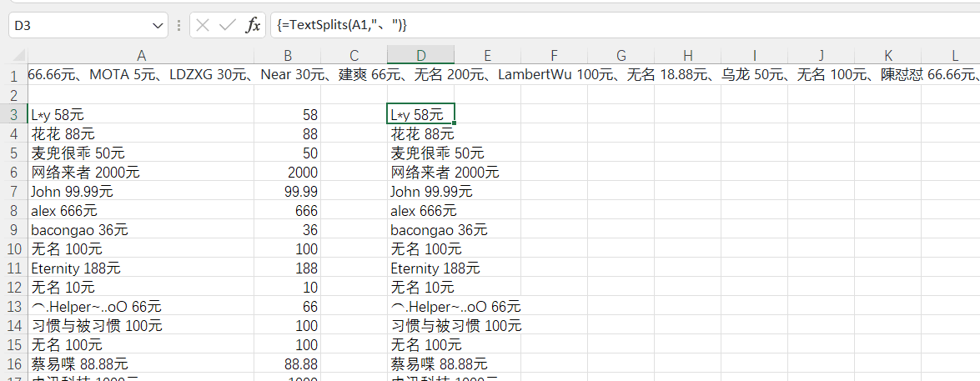The image size is (980, 381).
Task: Click the Cancel (X) formula bar icon
Action: pos(203,26)
